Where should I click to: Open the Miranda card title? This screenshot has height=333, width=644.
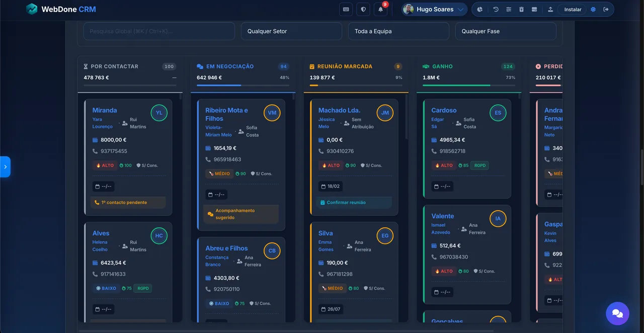pyautogui.click(x=105, y=110)
